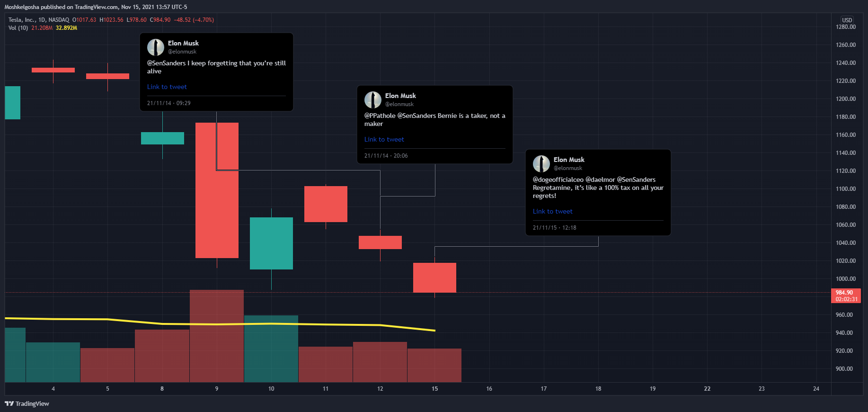Viewport: 868px width, 412px height.
Task: Click the date label 24 on time axis
Action: 816,389
